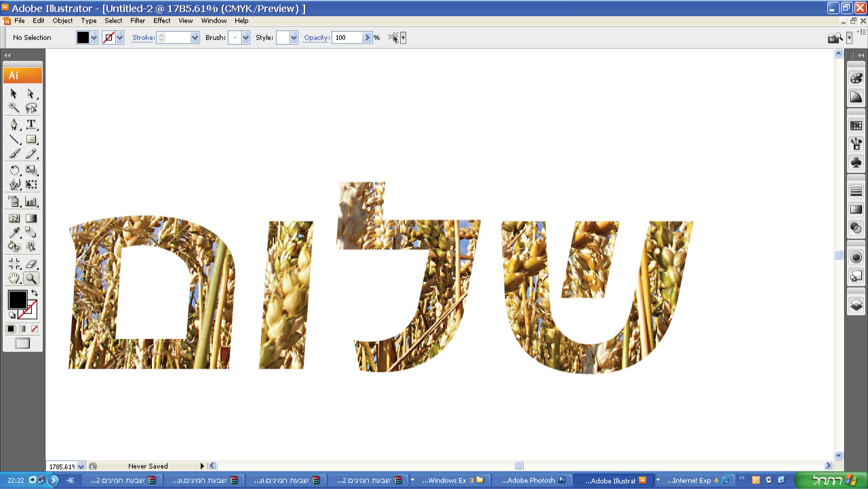Expand the Opacity value dropdown arrow
The image size is (868, 489).
(x=367, y=38)
